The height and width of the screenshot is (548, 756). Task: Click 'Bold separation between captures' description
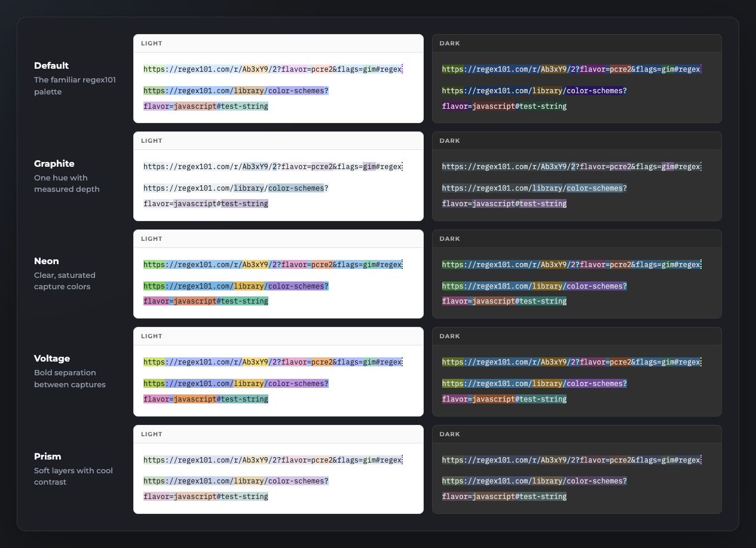coord(70,378)
